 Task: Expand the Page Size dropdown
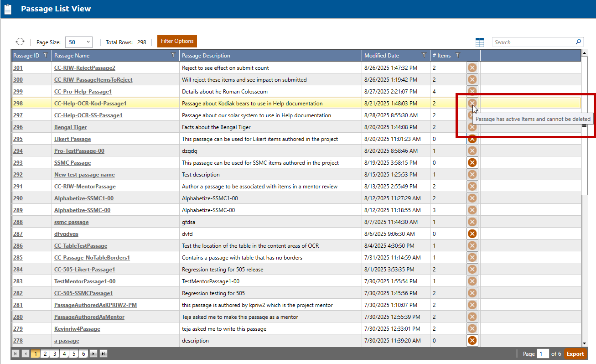click(88, 42)
